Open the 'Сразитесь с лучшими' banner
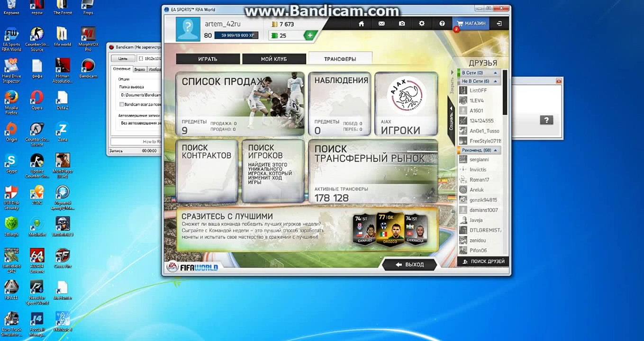Image resolution: width=644 pixels, height=341 pixels. pyautogui.click(x=307, y=229)
